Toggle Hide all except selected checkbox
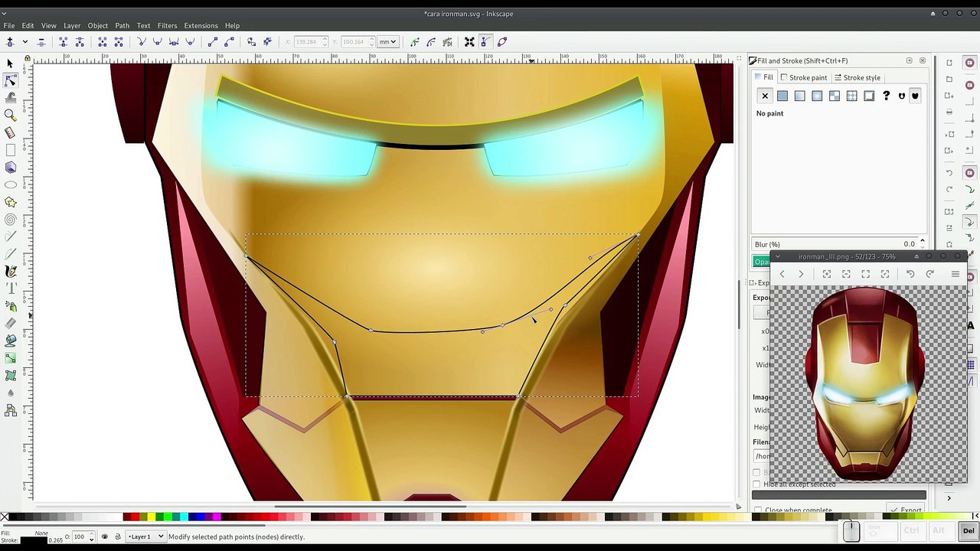 [x=756, y=484]
